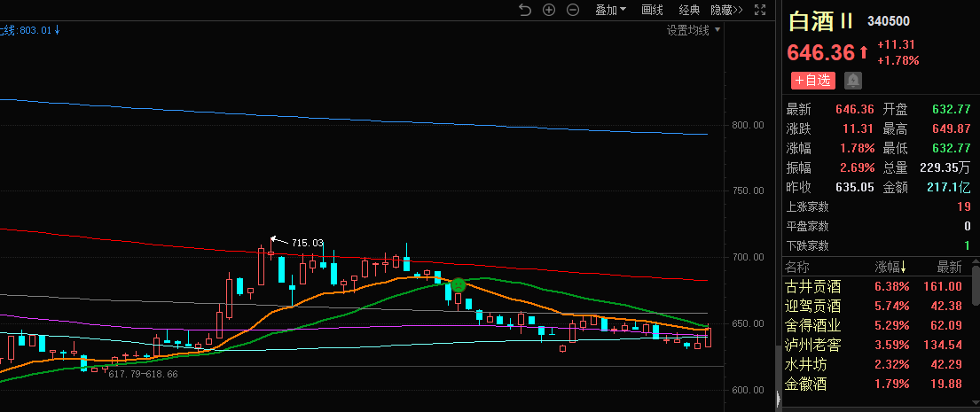Click the price alert bell icon

[x=853, y=81]
